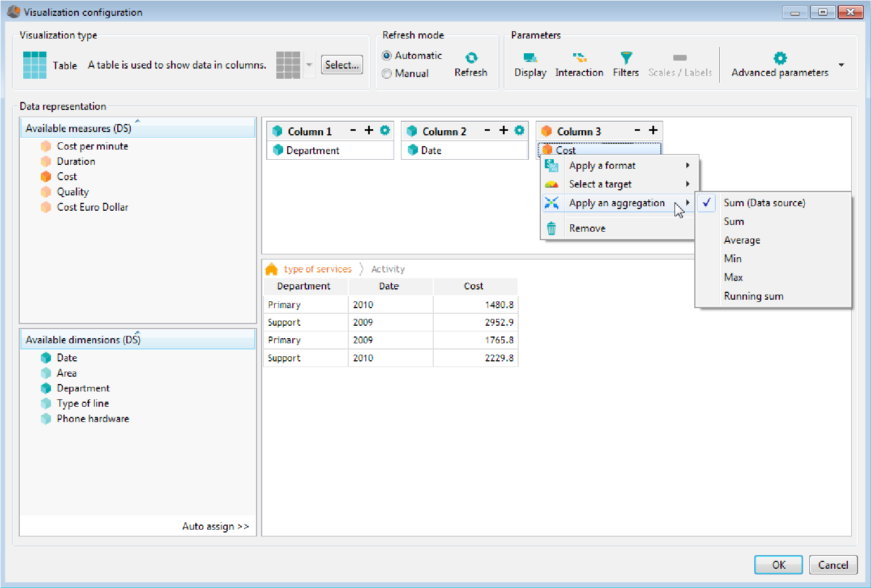Choose Sum aggregation
The width and height of the screenshot is (871, 588).
tap(773, 221)
